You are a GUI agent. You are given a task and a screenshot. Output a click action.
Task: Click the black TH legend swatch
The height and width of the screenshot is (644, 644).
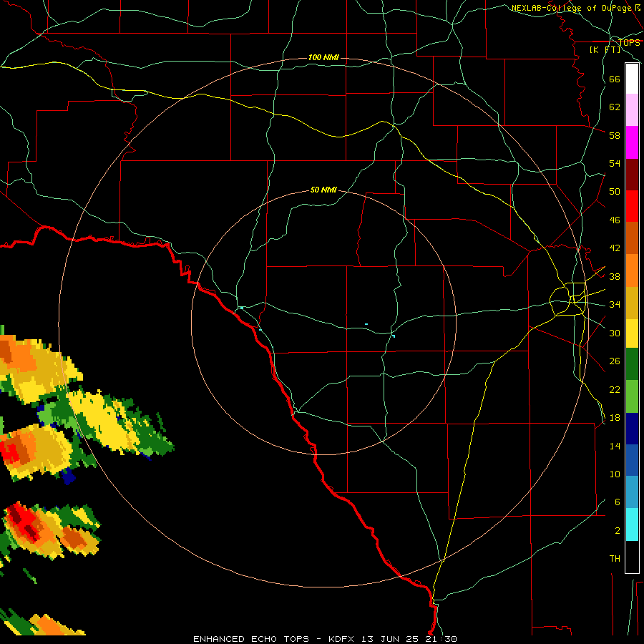click(632, 557)
